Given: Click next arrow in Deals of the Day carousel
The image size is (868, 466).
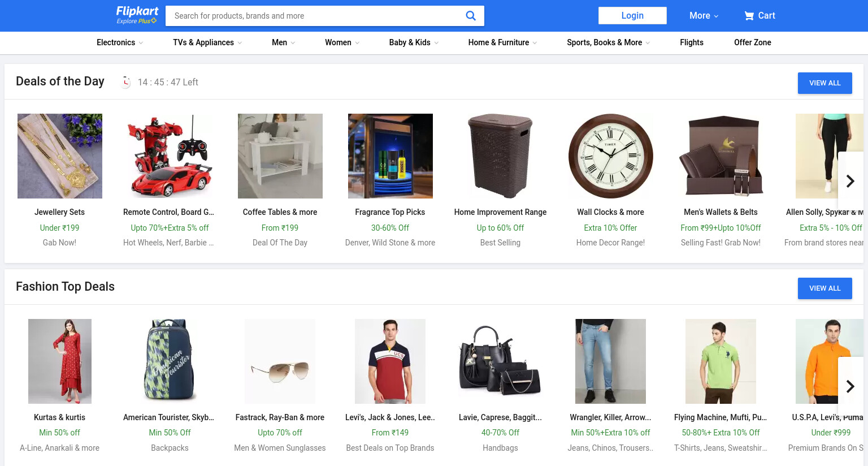Looking at the screenshot, I should 850,181.
